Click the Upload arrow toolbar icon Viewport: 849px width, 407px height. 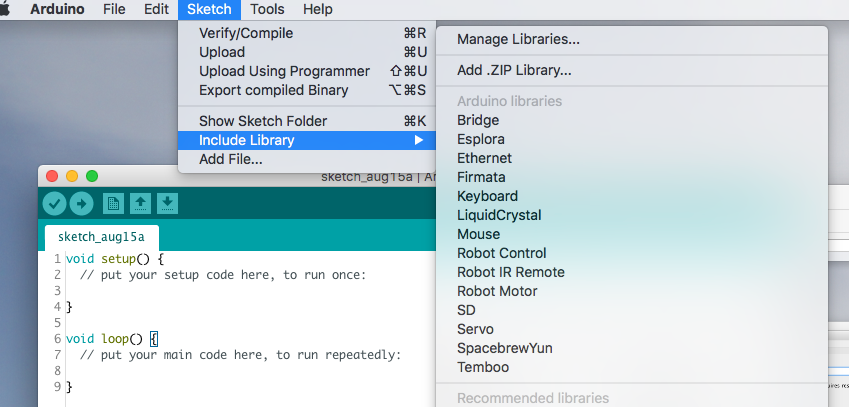[81, 204]
